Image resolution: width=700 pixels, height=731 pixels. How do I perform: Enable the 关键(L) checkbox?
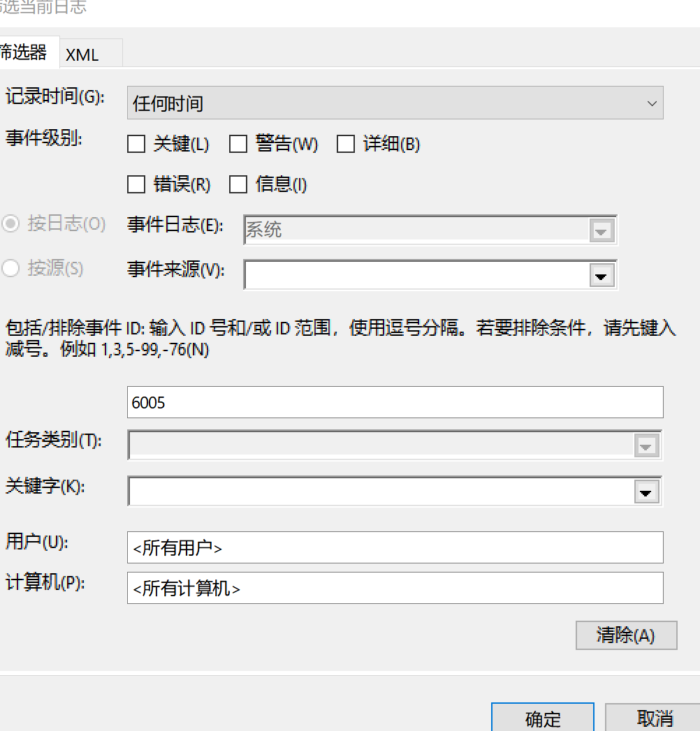pyautogui.click(x=136, y=145)
